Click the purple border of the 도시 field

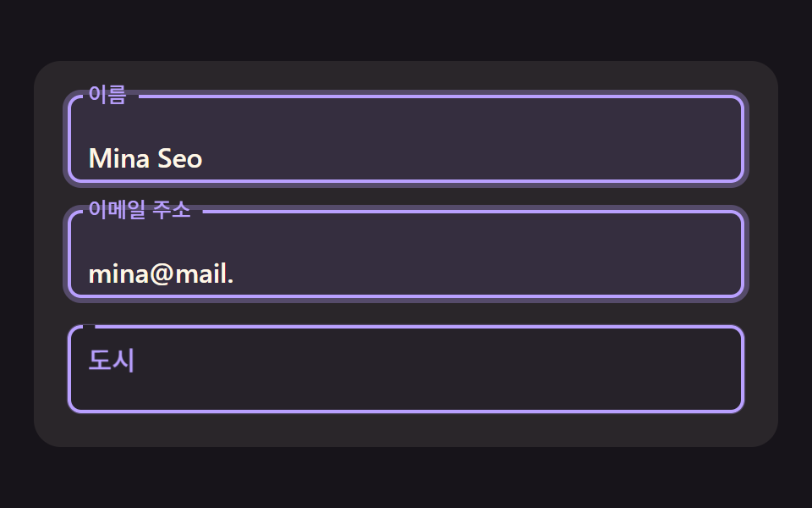coord(406,411)
